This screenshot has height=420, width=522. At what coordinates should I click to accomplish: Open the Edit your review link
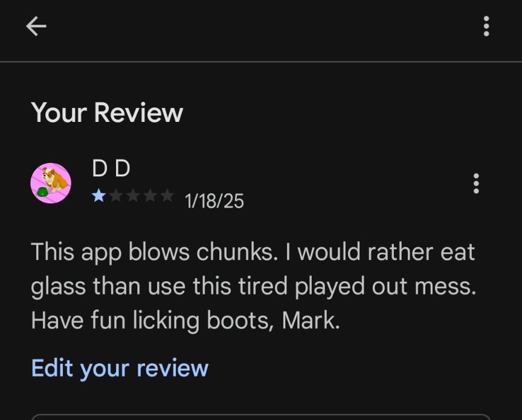[x=120, y=369]
